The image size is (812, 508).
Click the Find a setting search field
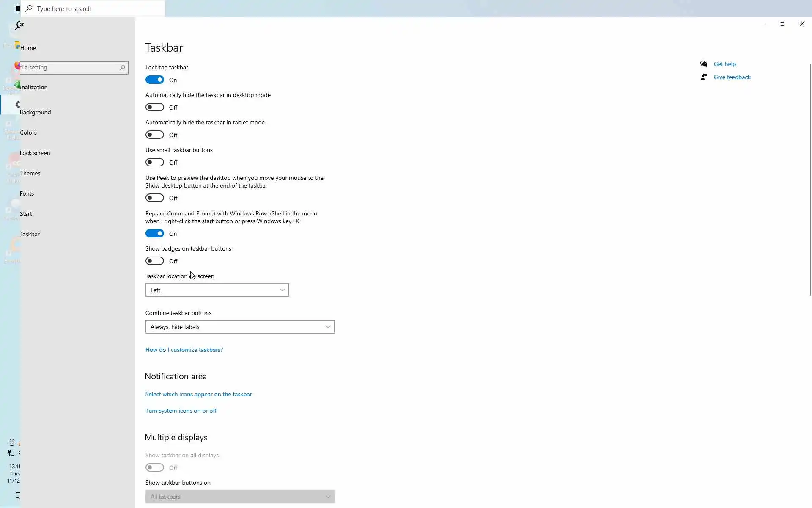point(70,67)
